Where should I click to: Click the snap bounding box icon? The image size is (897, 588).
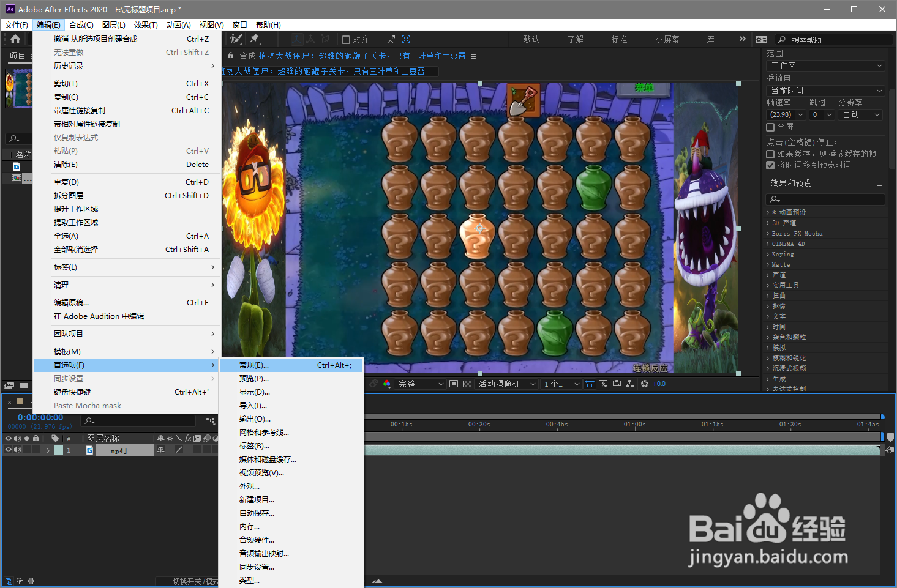[x=406, y=39]
